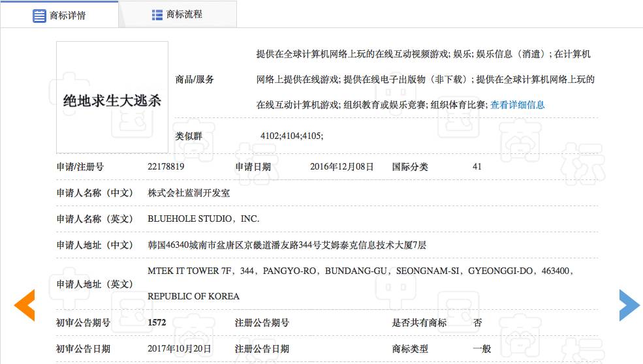
Task: Click the 注册公告日期 label
Action: (262, 349)
